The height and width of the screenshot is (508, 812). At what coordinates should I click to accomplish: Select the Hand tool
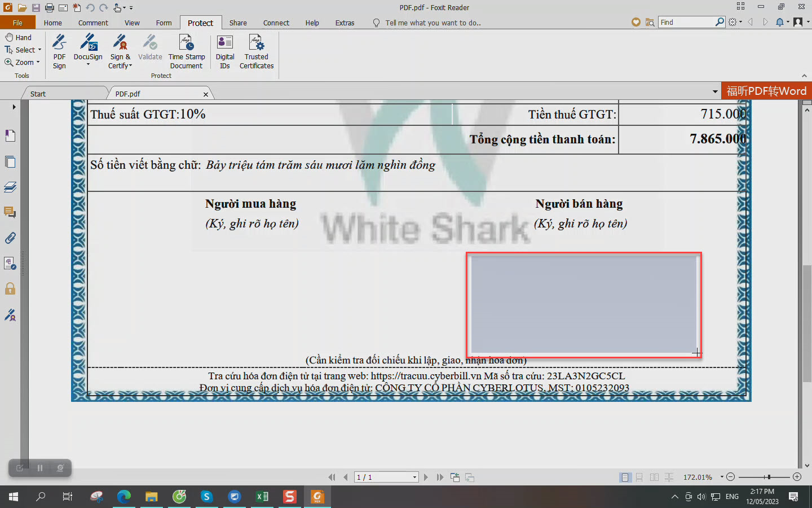coord(18,37)
